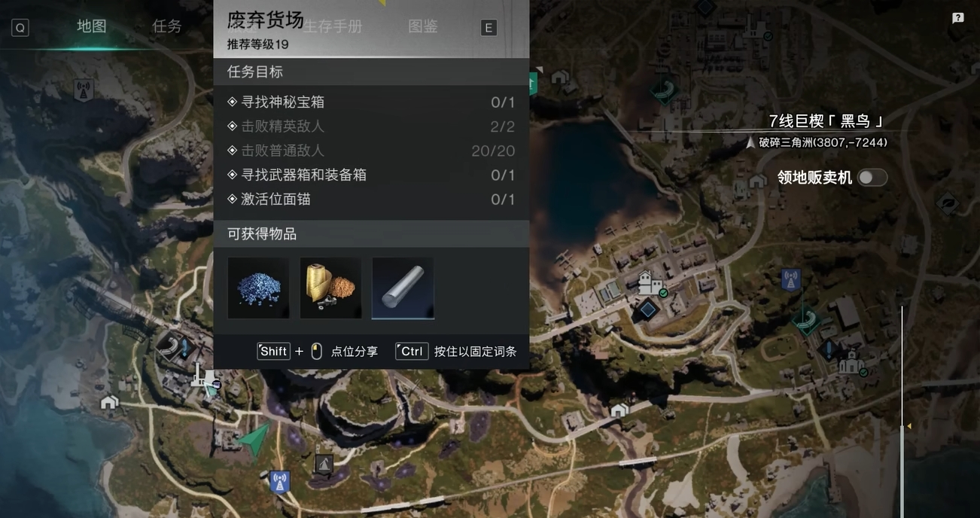Click the green player direction arrow

coord(254,439)
